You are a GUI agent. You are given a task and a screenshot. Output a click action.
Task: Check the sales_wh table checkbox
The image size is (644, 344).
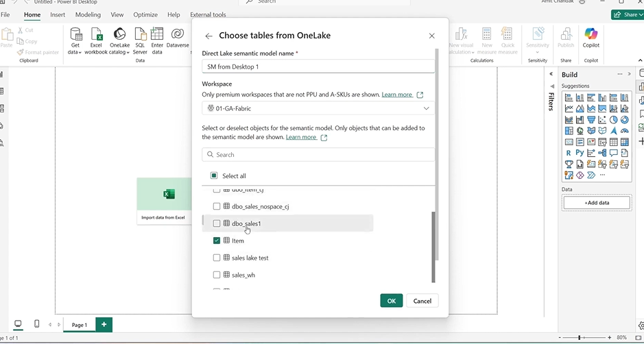click(217, 275)
